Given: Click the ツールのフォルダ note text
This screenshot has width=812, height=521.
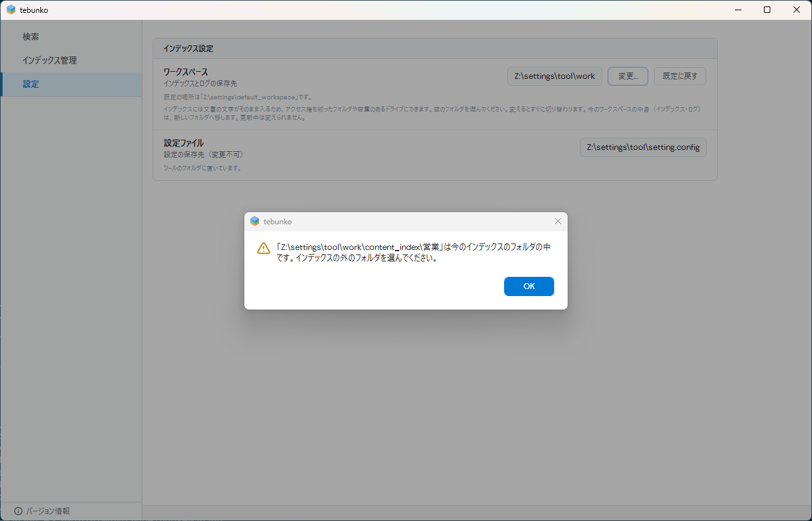Looking at the screenshot, I should [x=202, y=169].
